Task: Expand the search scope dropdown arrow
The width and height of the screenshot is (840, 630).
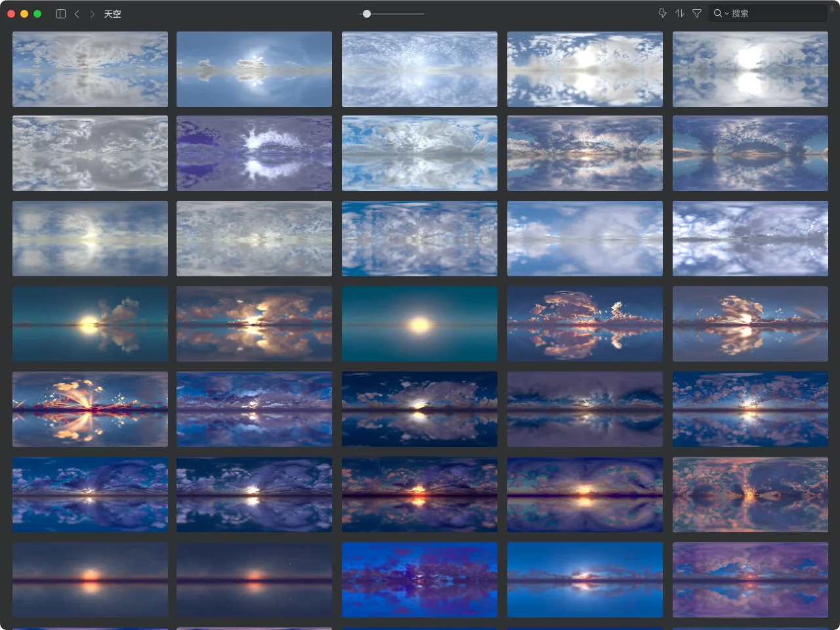Action: click(726, 14)
